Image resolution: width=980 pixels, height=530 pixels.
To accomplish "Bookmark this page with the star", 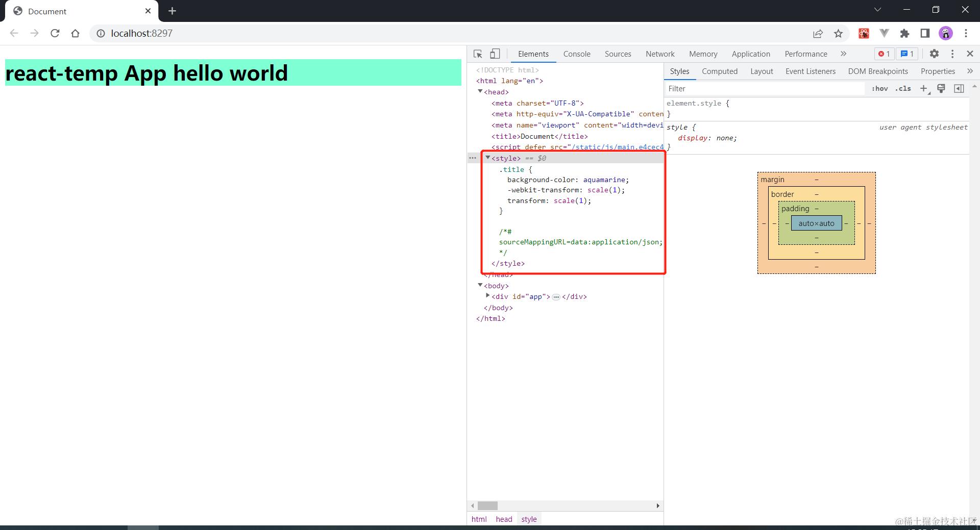I will click(838, 33).
